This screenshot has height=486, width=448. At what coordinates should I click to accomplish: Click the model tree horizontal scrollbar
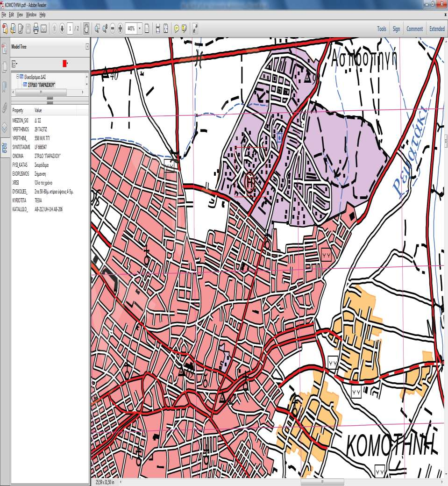pos(41,92)
